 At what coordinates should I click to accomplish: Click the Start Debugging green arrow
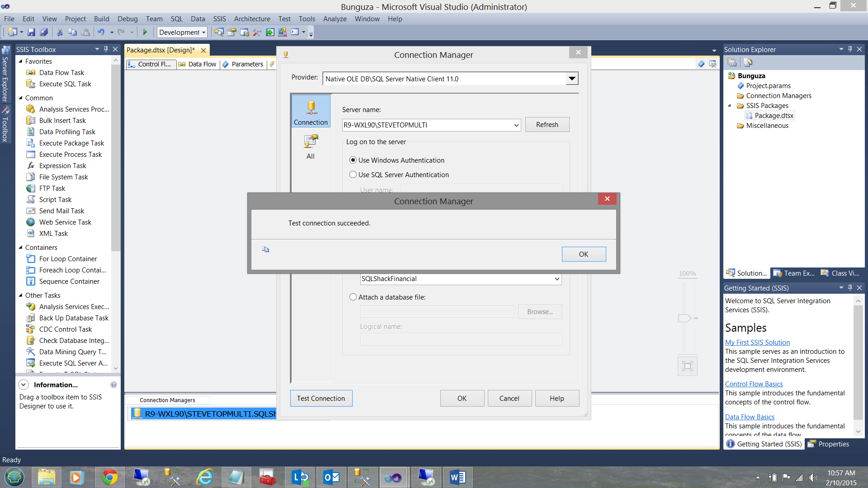(x=145, y=32)
